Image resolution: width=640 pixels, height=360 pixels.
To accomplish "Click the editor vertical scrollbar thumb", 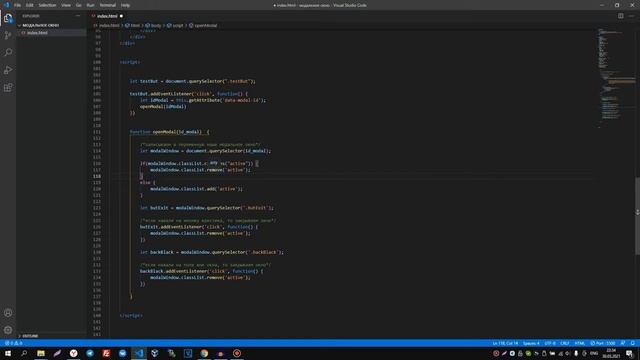I will pos(637,216).
